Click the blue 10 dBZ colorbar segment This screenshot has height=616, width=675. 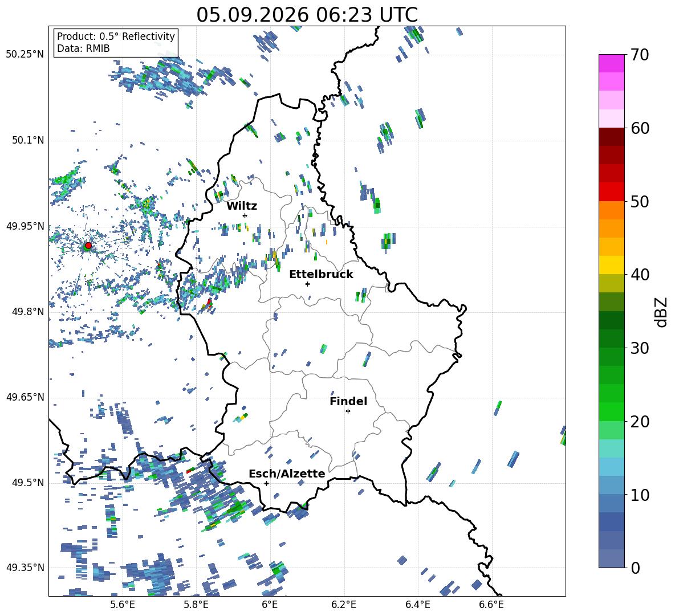[611, 485]
